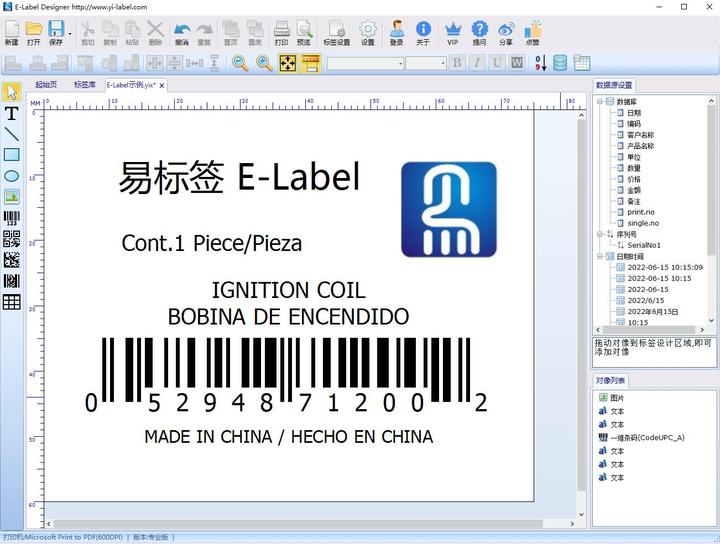The image size is (720, 544).
Task: Select the 数据源设置 panel tab
Action: [x=614, y=85]
